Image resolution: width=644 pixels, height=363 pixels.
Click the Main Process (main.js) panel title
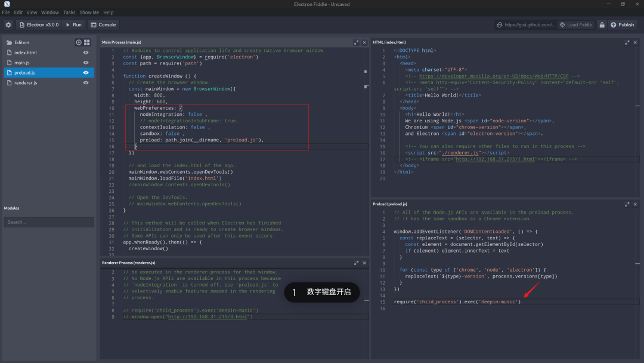[x=122, y=42]
